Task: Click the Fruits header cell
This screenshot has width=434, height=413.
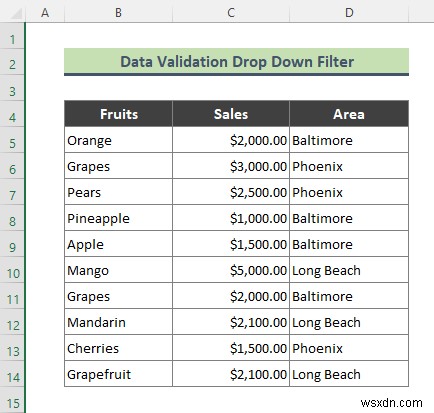Action: [118, 114]
